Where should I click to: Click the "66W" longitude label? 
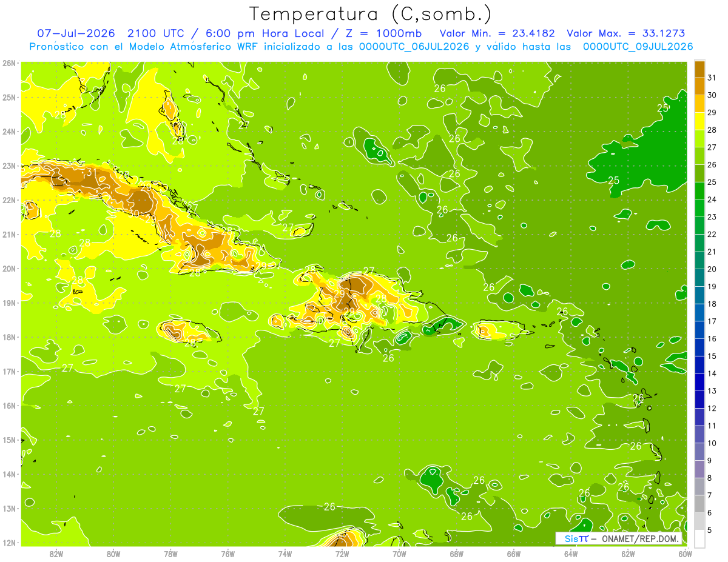point(514,554)
